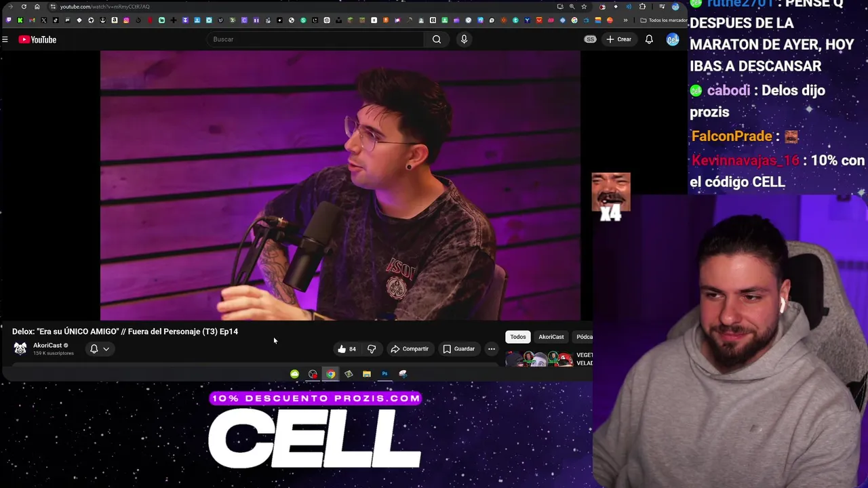868x488 pixels.
Task: Open Todos los marcadores folder
Action: 665,20
